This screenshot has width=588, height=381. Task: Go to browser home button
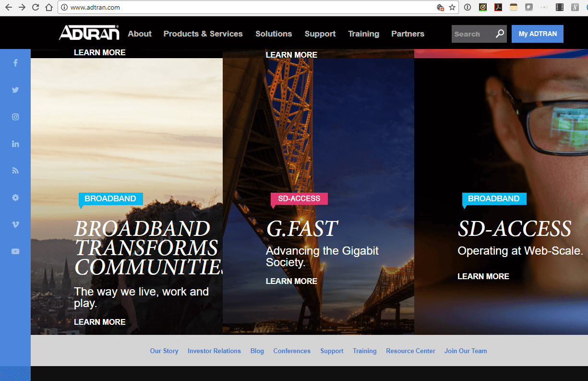pyautogui.click(x=48, y=7)
